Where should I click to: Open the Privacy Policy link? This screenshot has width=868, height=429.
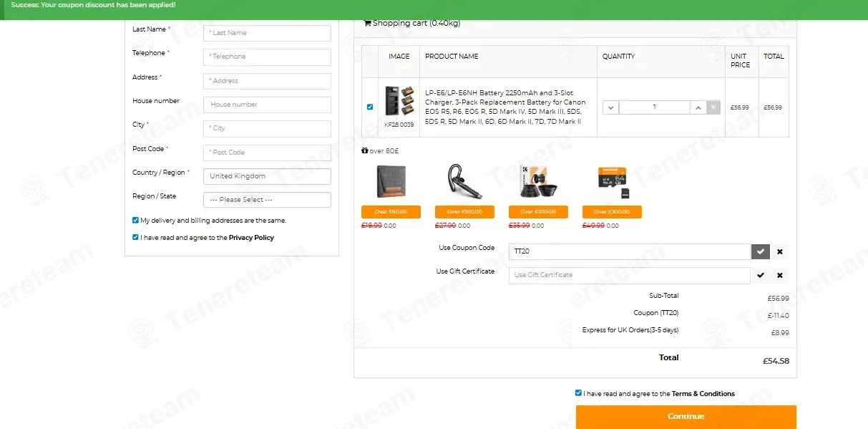point(251,238)
